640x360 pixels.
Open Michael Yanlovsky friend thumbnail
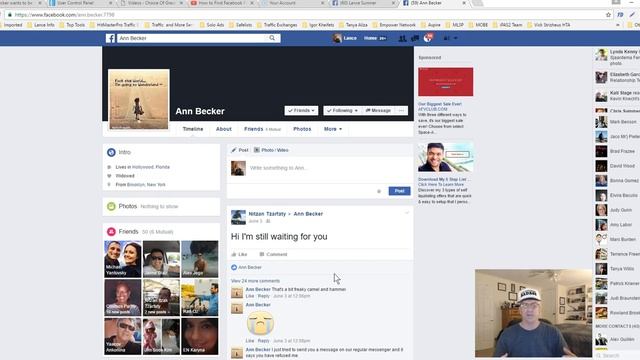click(x=123, y=259)
